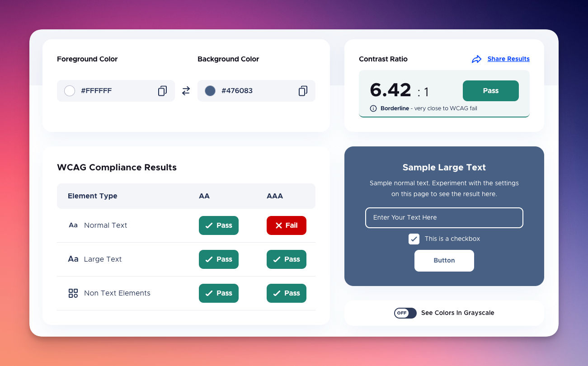Click the Element Type column header

pos(93,196)
